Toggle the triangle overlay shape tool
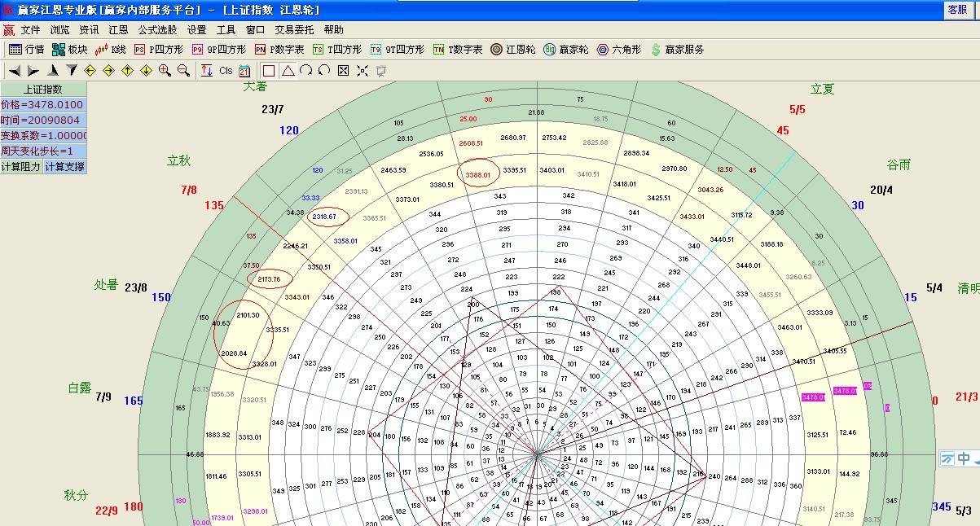Viewport: 980px width, 526px height. [288, 71]
